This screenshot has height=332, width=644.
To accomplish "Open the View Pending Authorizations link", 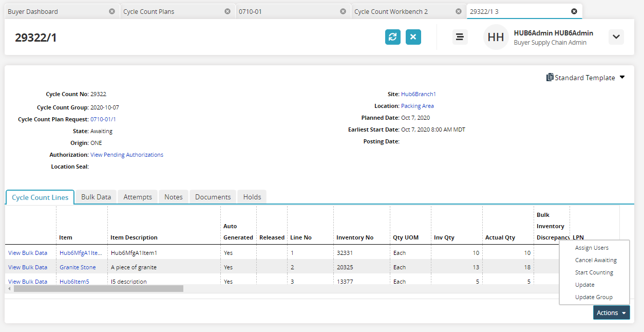I will [127, 155].
